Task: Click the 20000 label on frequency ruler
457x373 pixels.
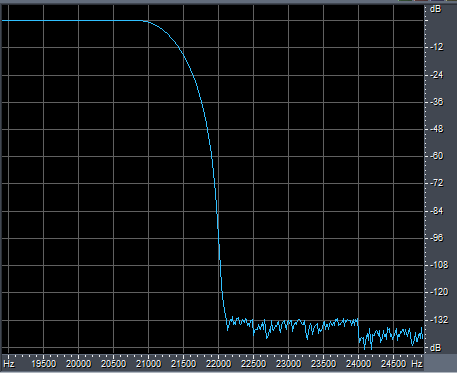Action: (78, 363)
